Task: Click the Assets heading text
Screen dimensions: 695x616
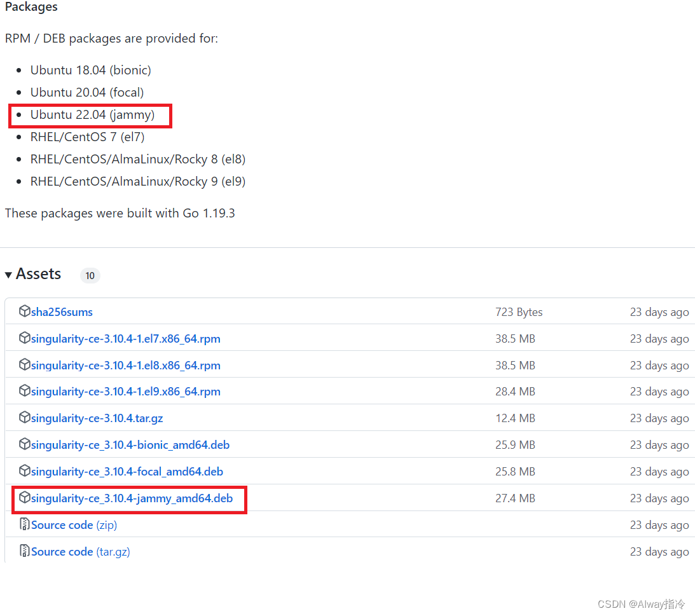Action: [39, 274]
